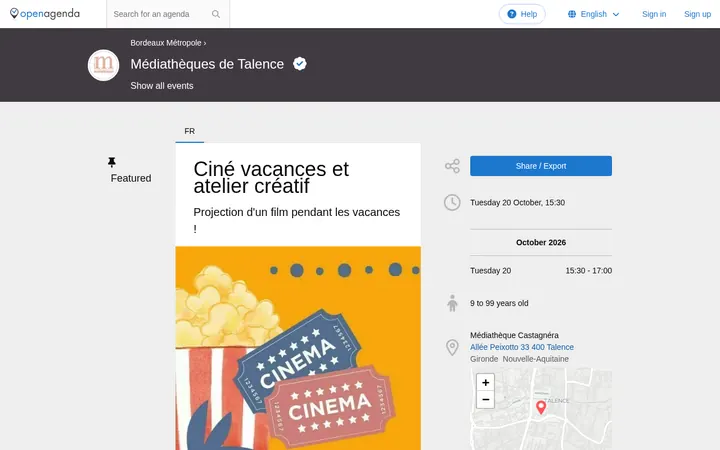Click the Sign in link

654,14
